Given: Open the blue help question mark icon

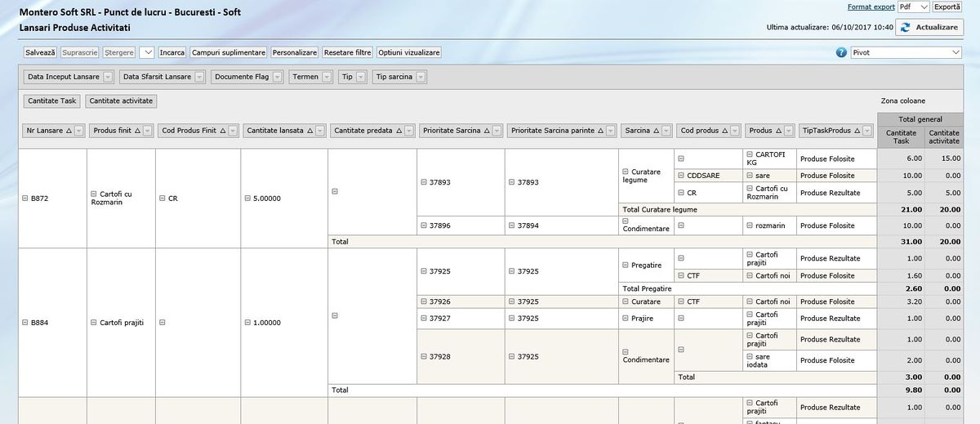Looking at the screenshot, I should coord(841,52).
